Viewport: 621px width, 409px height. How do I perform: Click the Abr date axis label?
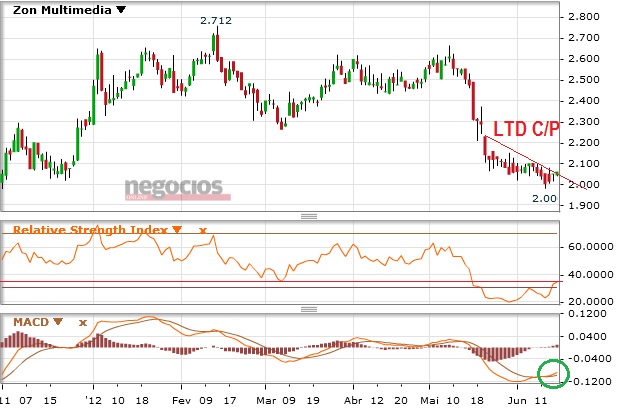pos(354,400)
